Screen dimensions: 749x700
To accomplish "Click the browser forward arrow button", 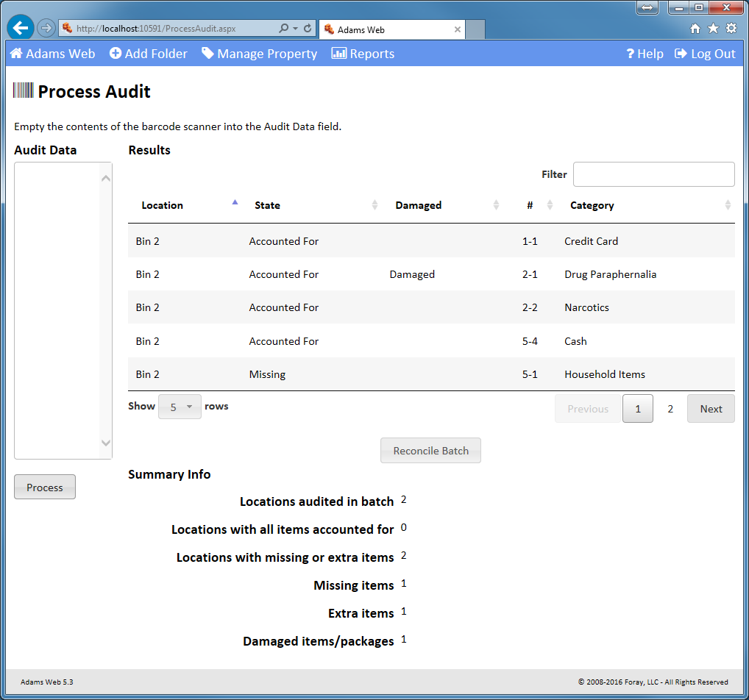I will click(46, 28).
